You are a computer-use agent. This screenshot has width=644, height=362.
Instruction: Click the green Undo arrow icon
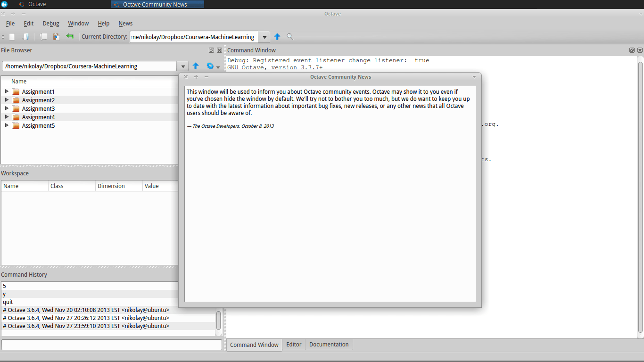click(70, 36)
